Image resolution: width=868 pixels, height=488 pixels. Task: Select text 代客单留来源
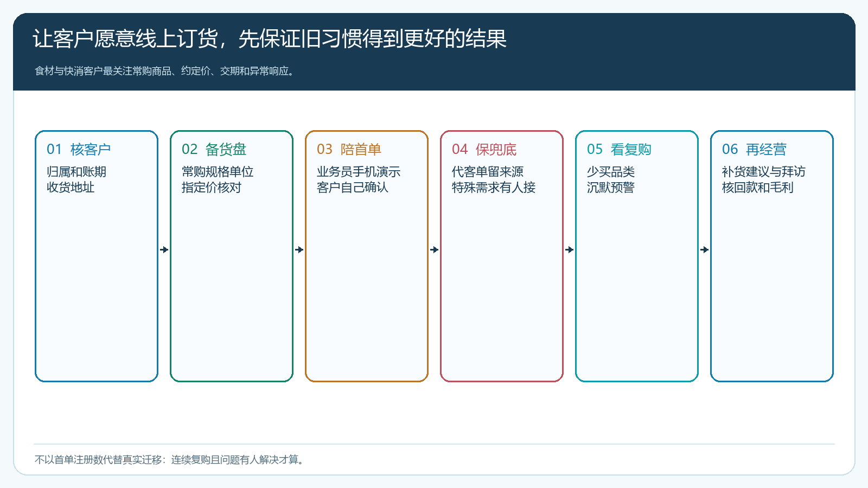pyautogui.click(x=488, y=171)
